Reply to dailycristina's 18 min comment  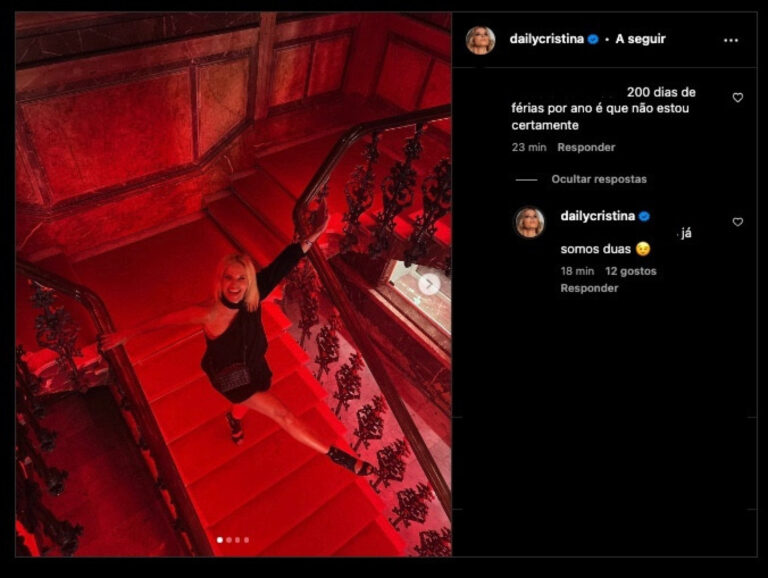[589, 288]
